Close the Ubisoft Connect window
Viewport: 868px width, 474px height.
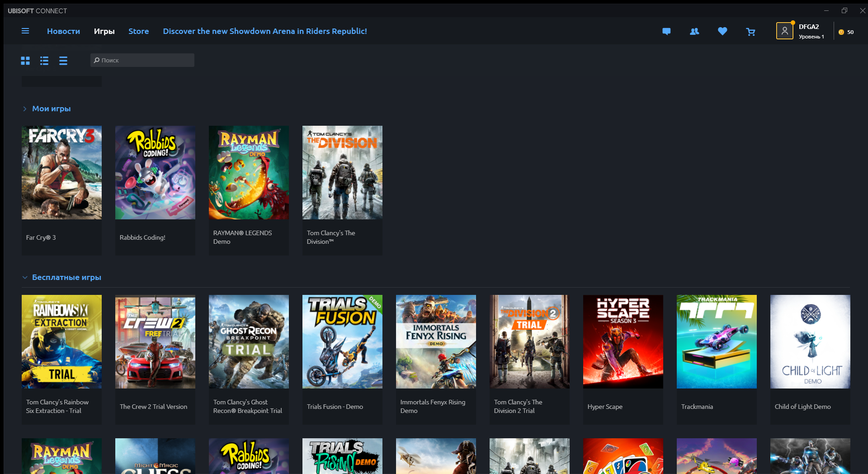click(862, 10)
